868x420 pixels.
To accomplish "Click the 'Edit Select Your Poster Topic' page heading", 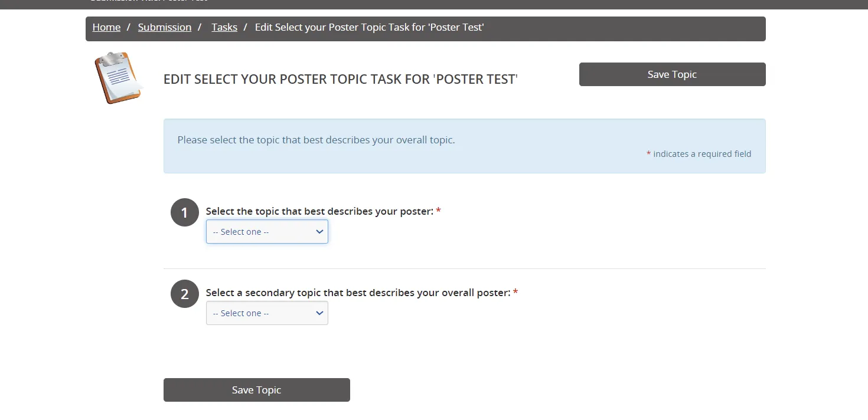I will click(x=341, y=79).
